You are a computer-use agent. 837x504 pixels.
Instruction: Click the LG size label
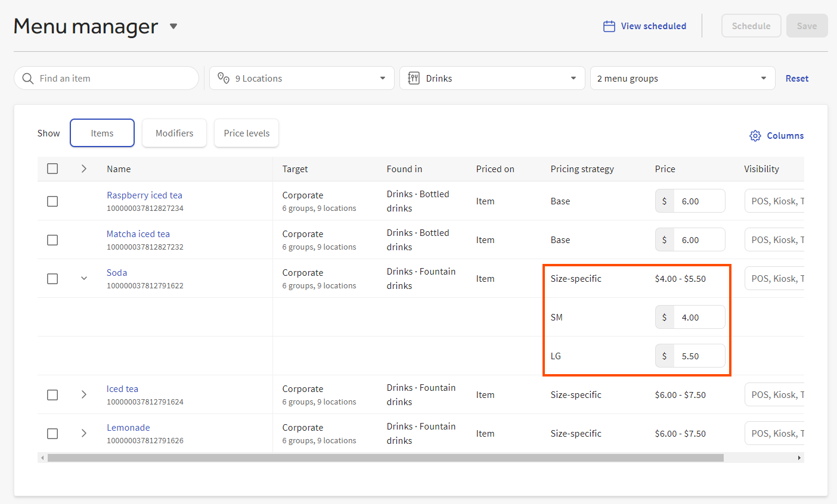click(556, 356)
